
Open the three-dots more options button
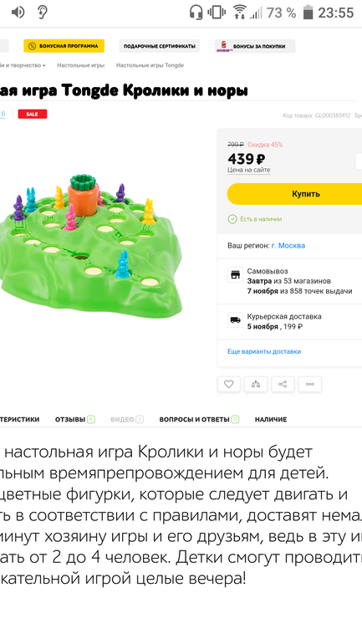pyautogui.click(x=310, y=384)
